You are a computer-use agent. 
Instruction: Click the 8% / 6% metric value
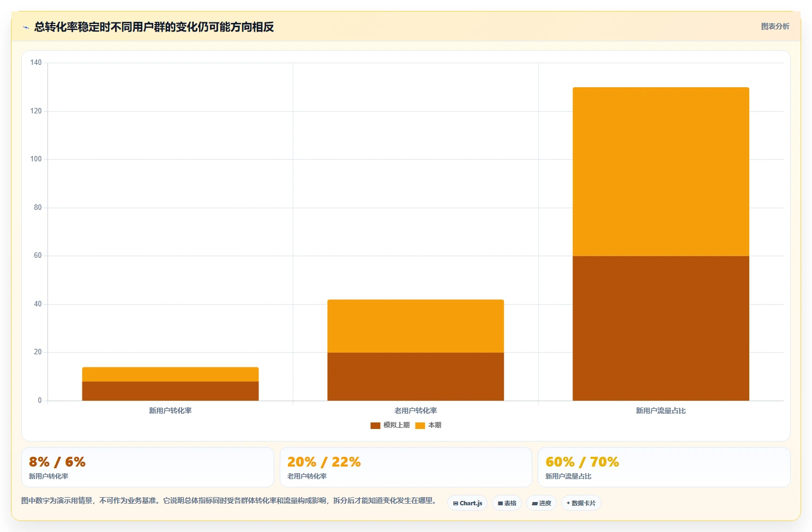(57, 462)
